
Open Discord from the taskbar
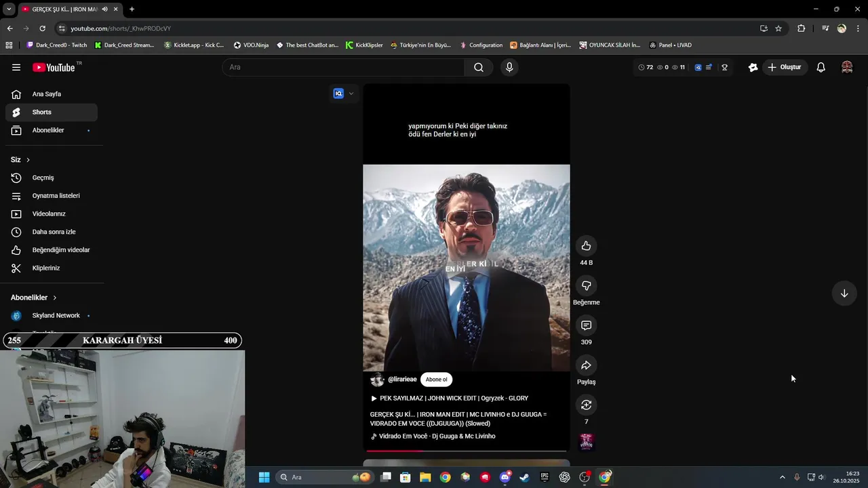tap(505, 477)
